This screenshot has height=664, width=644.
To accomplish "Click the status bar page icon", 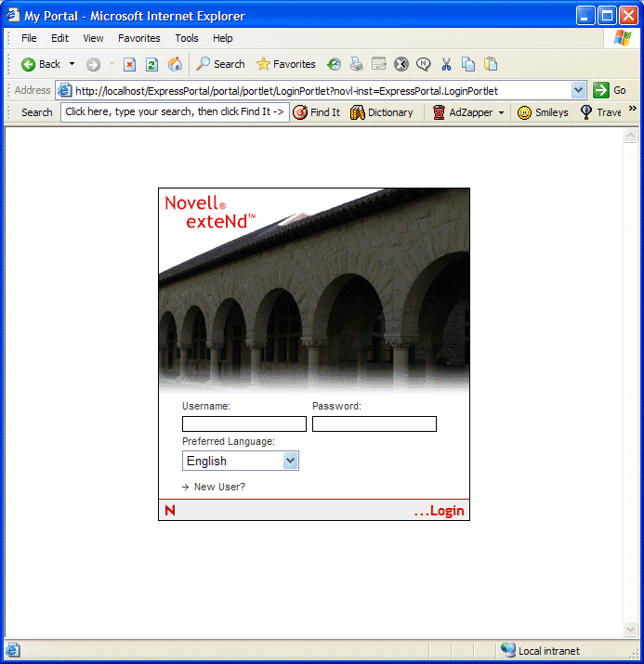I will coord(13,650).
